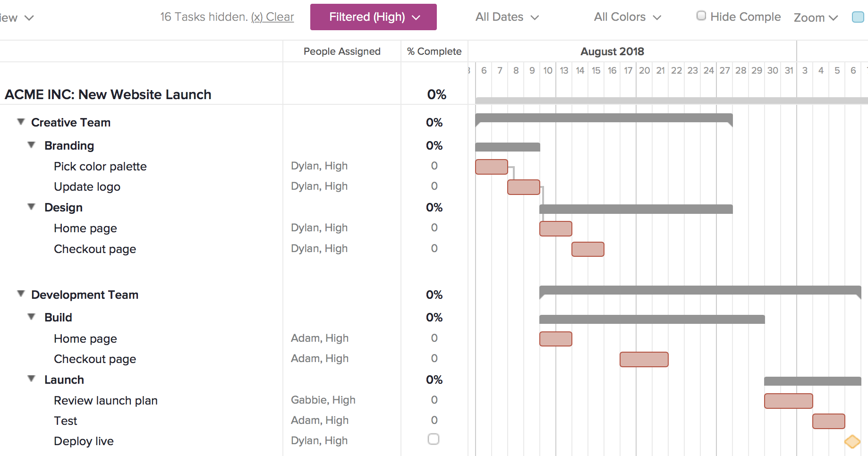Clear the 16 hidden tasks filter
This screenshot has width=868, height=456.
[272, 17]
